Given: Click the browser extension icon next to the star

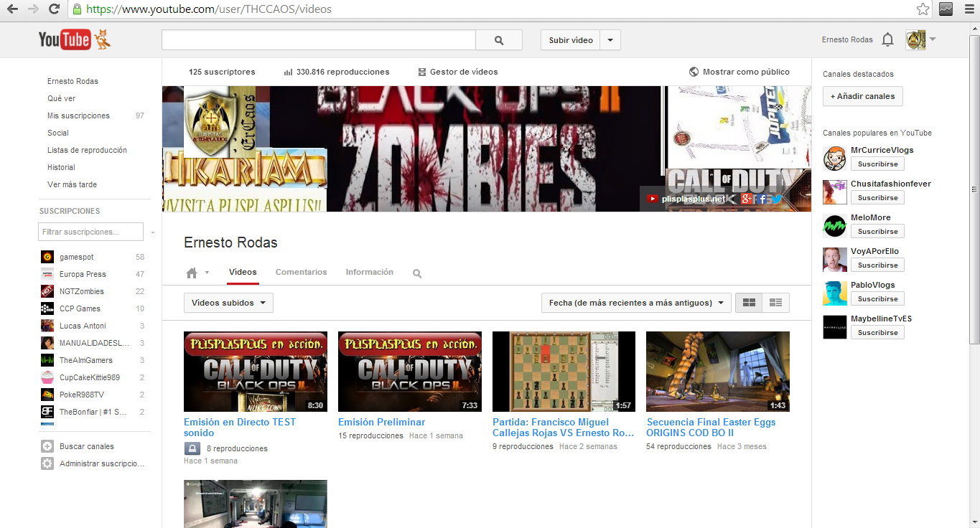Looking at the screenshot, I should coord(946,9).
